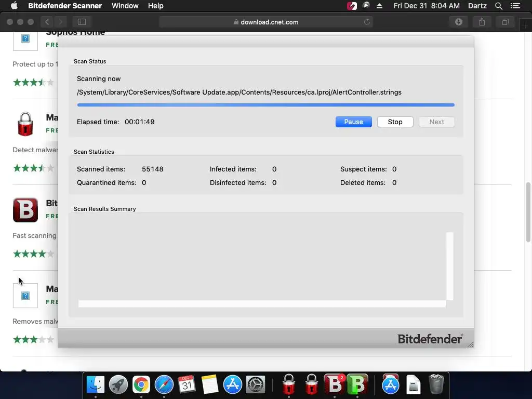532x399 pixels.
Task: Open the Apple menu
Action: (14, 6)
